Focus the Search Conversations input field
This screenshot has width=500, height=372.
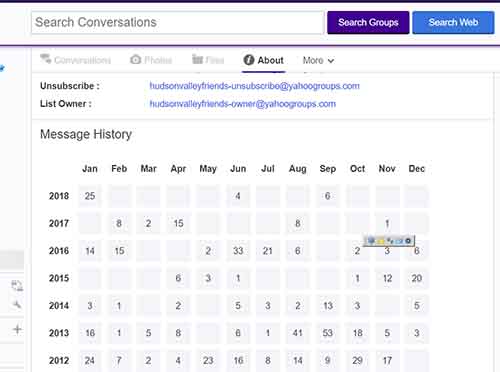[x=177, y=22]
